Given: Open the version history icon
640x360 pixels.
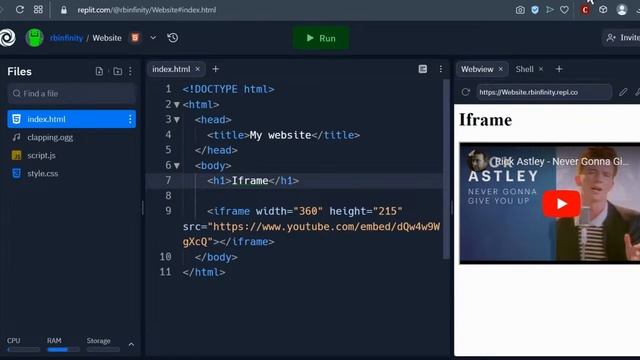Looking at the screenshot, I should click(173, 38).
